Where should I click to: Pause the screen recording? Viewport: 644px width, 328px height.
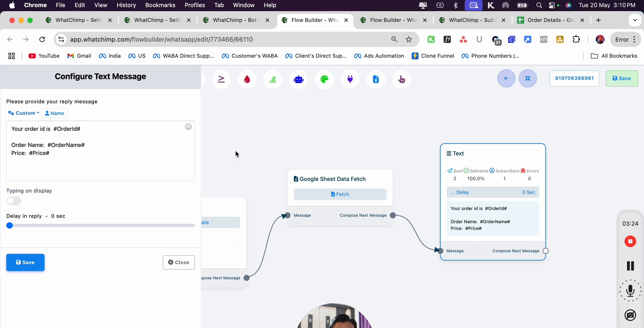(x=630, y=266)
